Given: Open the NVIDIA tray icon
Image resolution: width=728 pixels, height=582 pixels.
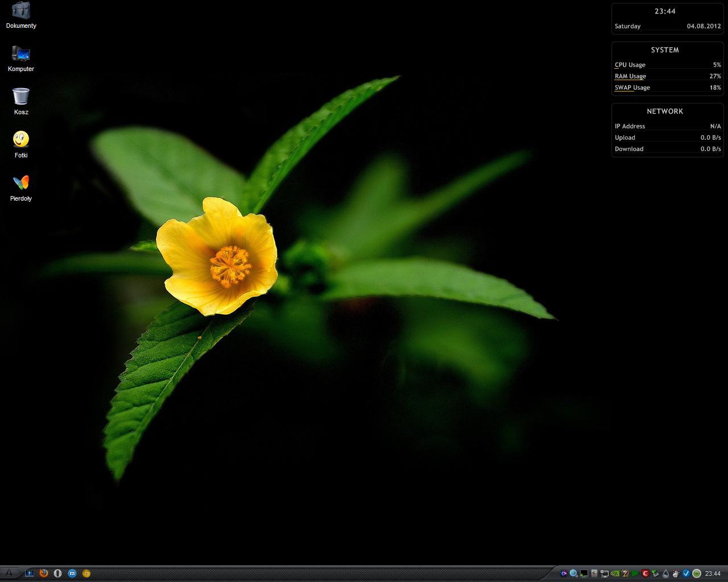Looking at the screenshot, I should click(x=615, y=573).
